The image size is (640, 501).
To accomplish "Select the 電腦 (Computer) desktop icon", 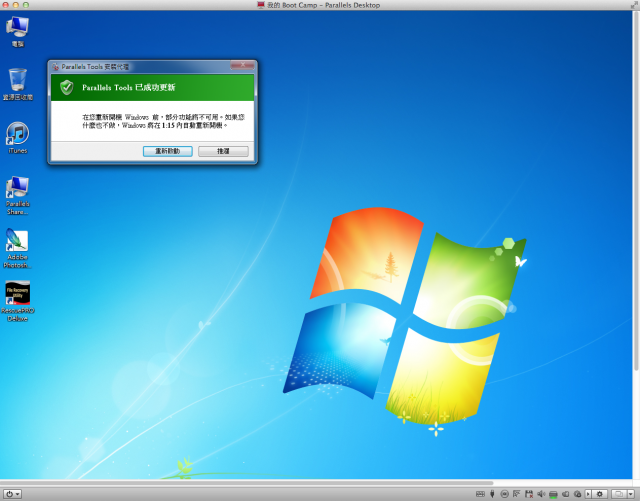I will pos(17,32).
